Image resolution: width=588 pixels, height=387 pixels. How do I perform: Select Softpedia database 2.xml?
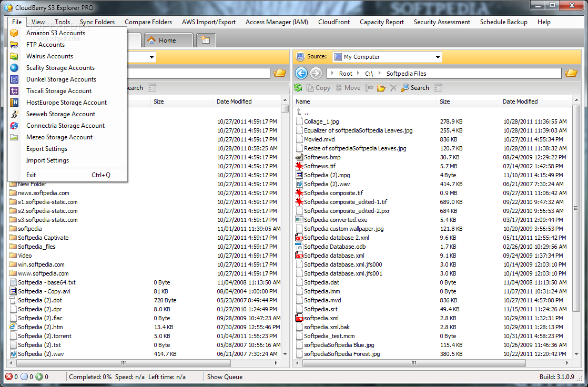(337, 238)
